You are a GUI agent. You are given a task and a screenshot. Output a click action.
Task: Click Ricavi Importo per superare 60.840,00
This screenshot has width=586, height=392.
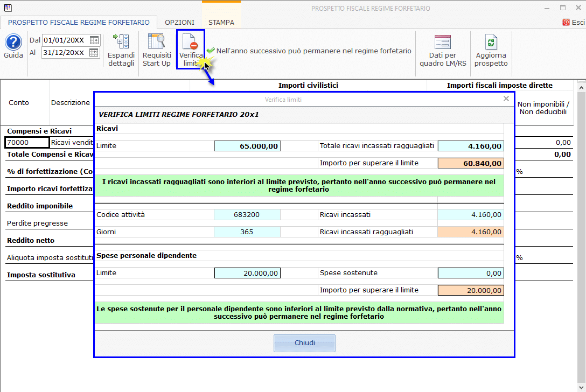471,163
